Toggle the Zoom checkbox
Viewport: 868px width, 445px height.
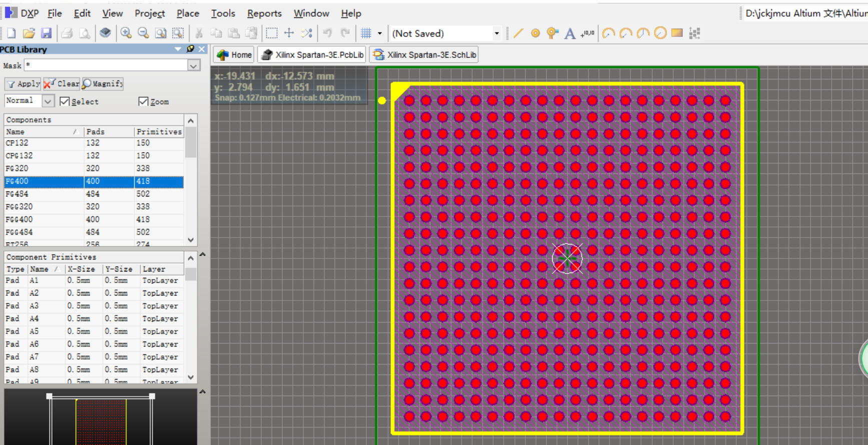pyautogui.click(x=143, y=101)
